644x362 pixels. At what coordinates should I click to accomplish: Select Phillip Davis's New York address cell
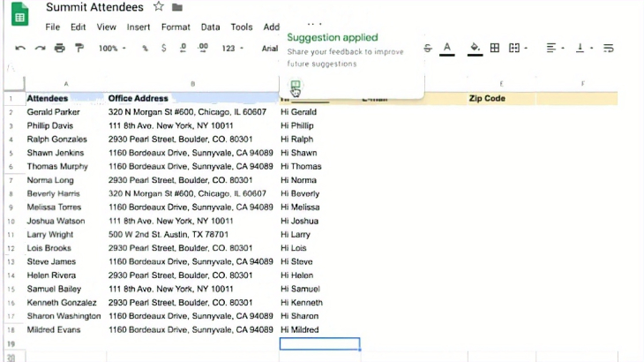tap(192, 125)
